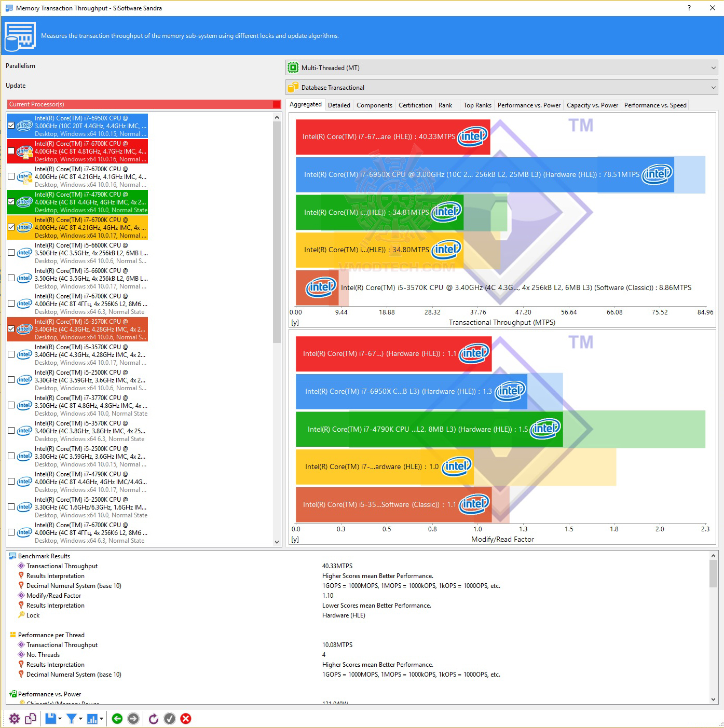
Task: Go forward with the grey arrow icon
Action: pos(133,719)
